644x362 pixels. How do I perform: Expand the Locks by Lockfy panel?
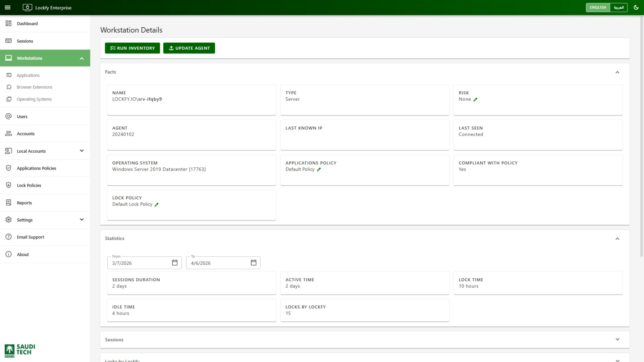[617, 360]
